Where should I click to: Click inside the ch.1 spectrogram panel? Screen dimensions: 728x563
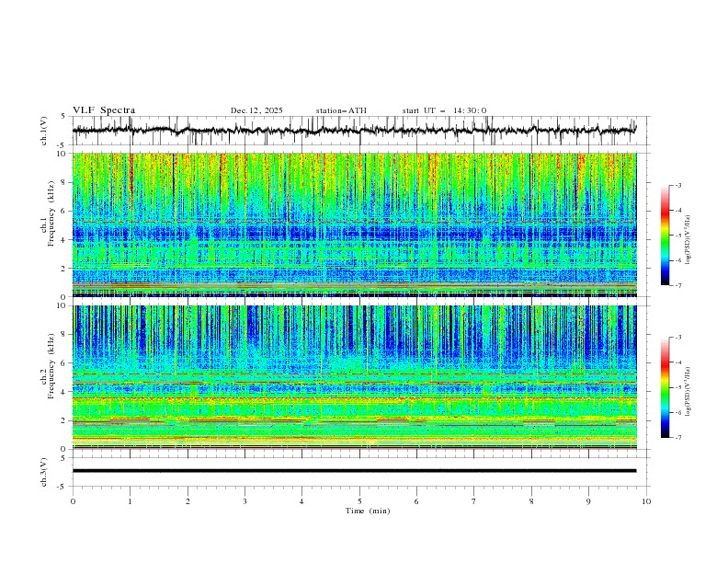click(355, 224)
